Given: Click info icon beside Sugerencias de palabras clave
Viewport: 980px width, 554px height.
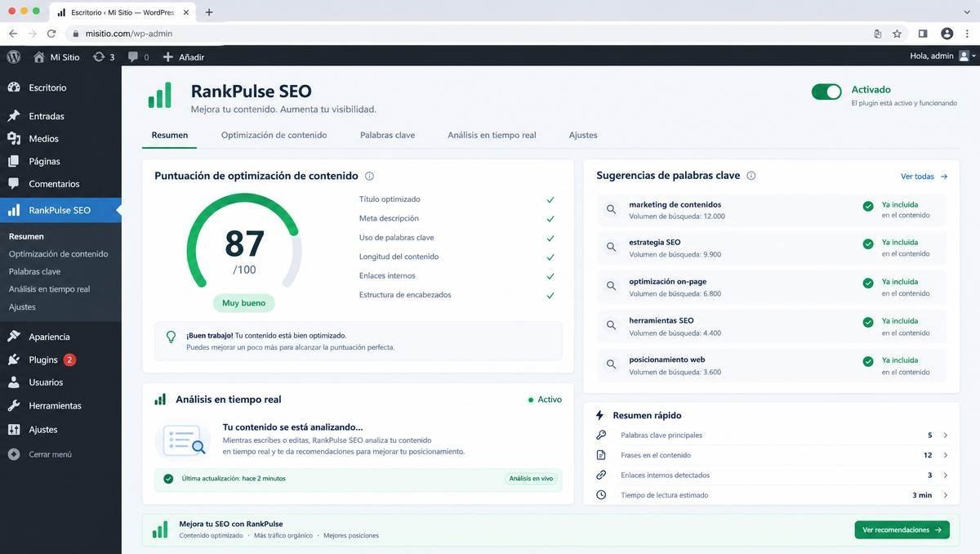Looking at the screenshot, I should (751, 176).
